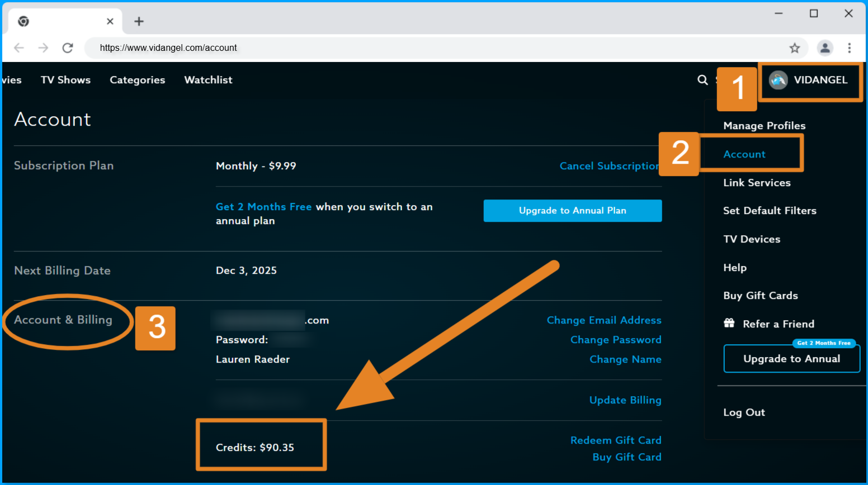Open Set Default Filters
Viewport: 868px width, 485px height.
point(770,211)
